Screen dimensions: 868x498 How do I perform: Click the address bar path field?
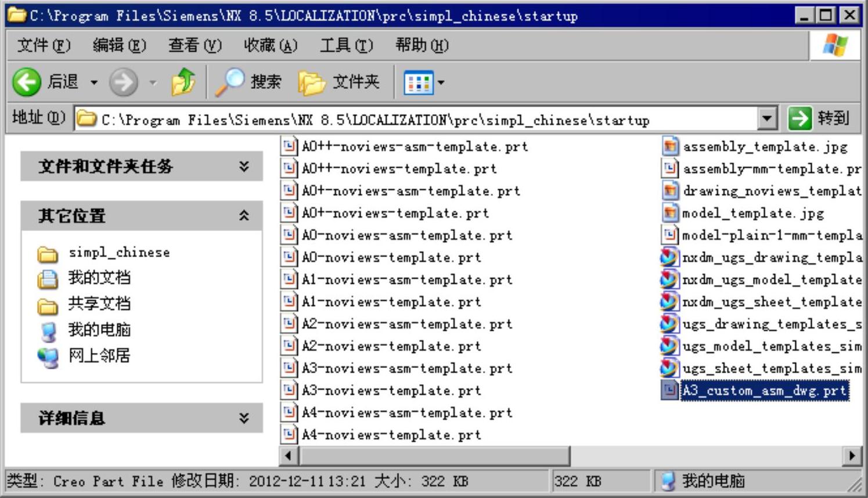(417, 119)
